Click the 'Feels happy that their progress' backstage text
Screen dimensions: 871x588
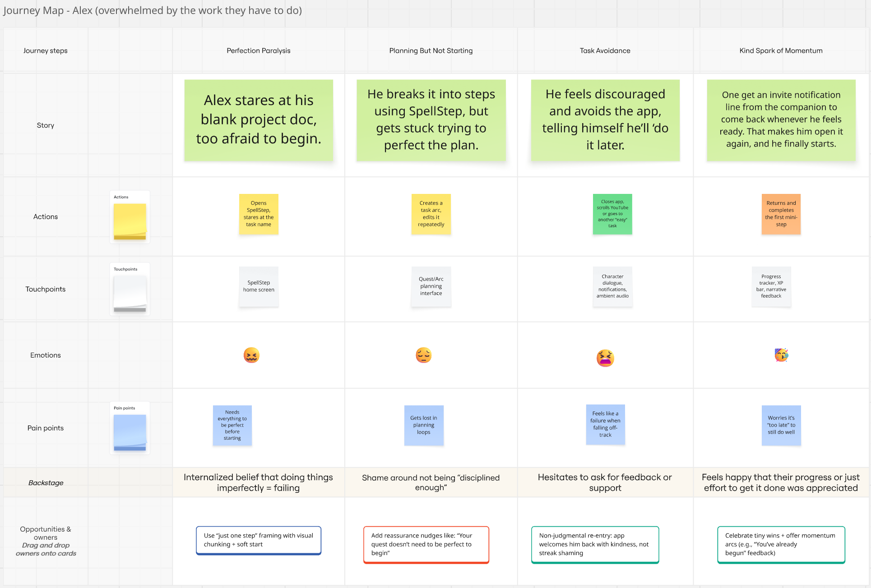tap(781, 482)
